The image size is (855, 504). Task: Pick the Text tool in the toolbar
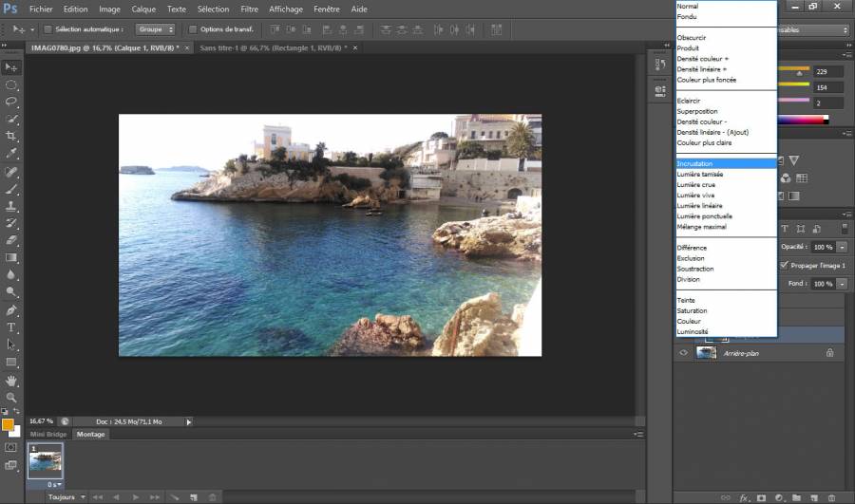coord(11,327)
